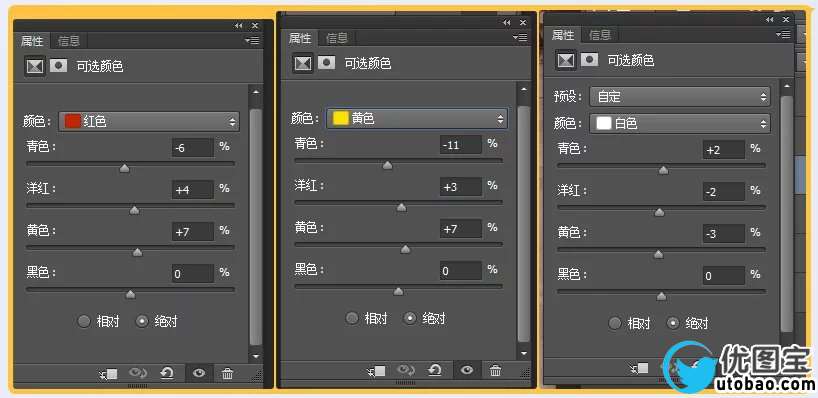Switch to 属性 tab in white panel
818x398 pixels.
(563, 35)
